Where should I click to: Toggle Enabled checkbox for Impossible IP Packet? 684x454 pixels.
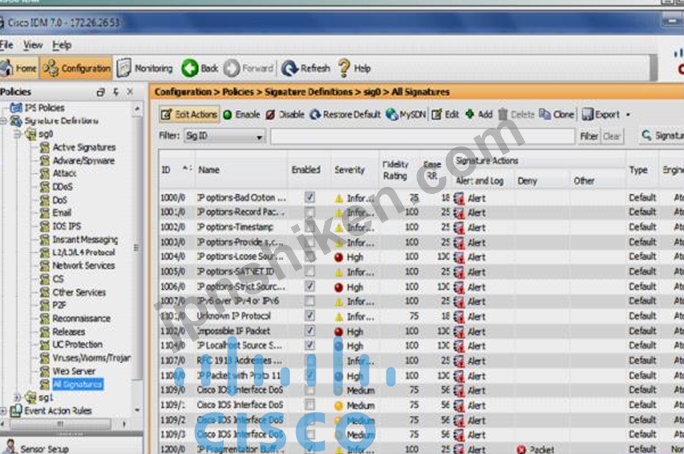309,331
